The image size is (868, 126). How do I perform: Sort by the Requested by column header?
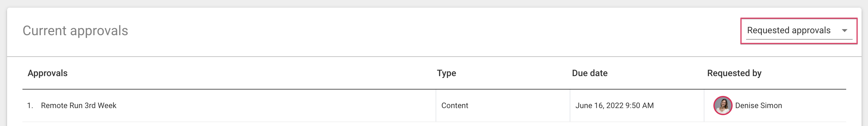pos(734,73)
